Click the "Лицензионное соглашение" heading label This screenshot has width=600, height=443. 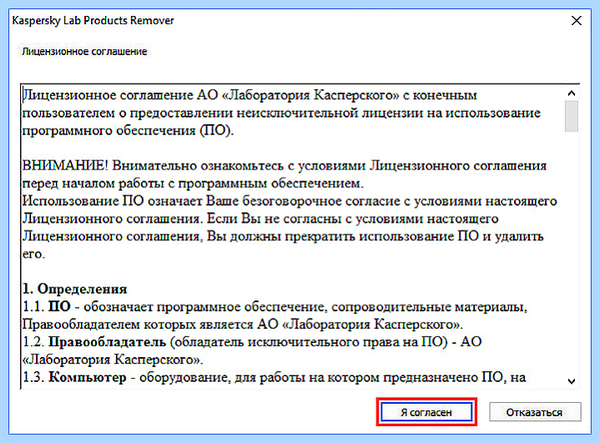tap(84, 52)
